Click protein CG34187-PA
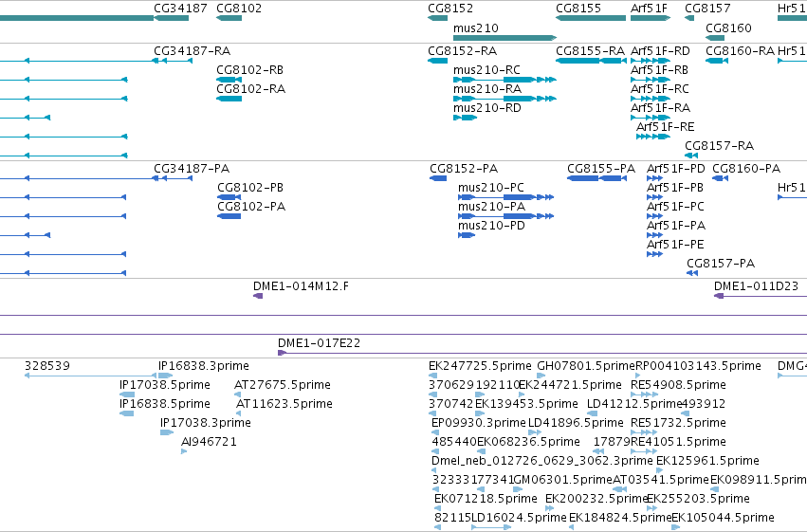807x532 pixels. (192, 169)
